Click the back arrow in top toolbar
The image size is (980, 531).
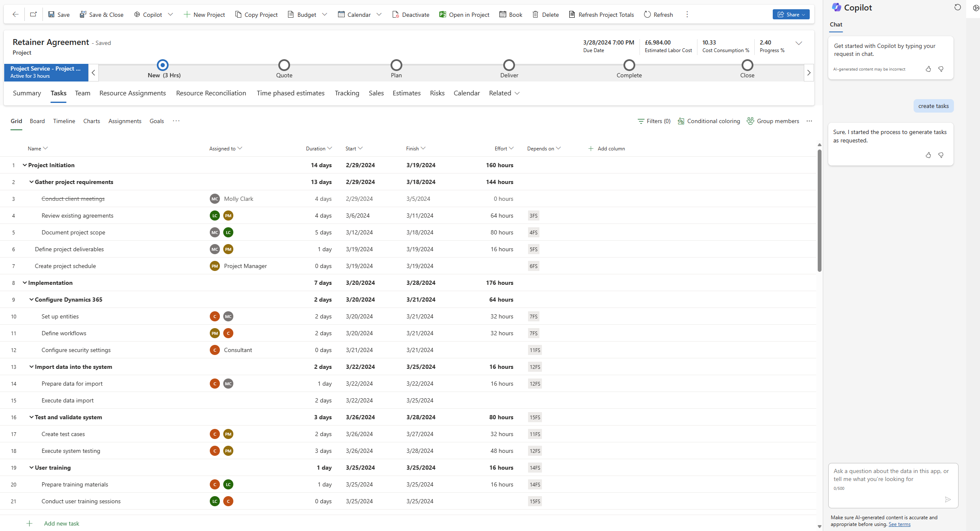(x=16, y=14)
